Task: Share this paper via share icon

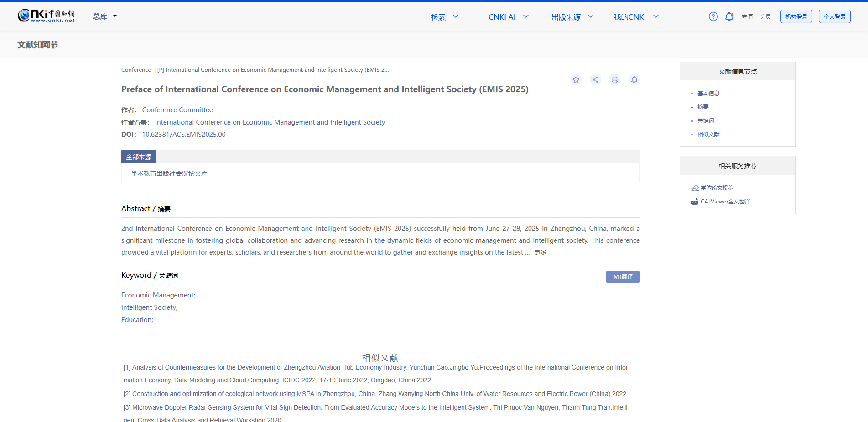Action: point(595,80)
